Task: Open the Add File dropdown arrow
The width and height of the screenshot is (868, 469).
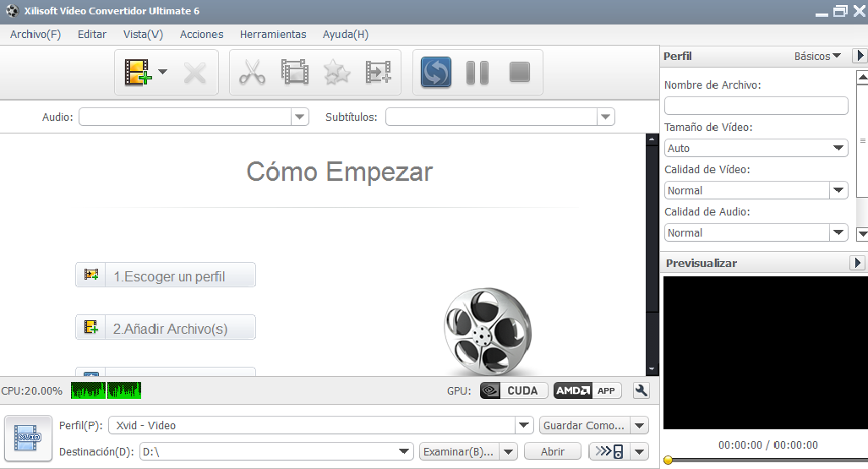Action: click(163, 72)
